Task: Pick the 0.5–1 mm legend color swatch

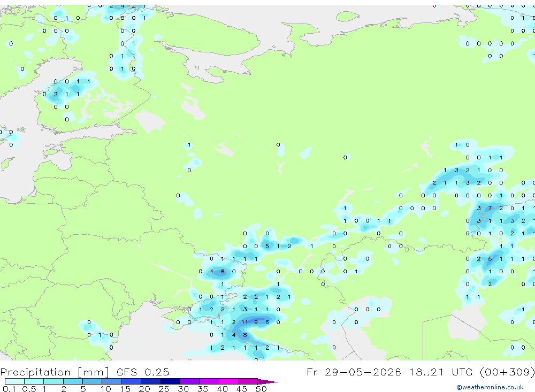Action: click(34, 381)
